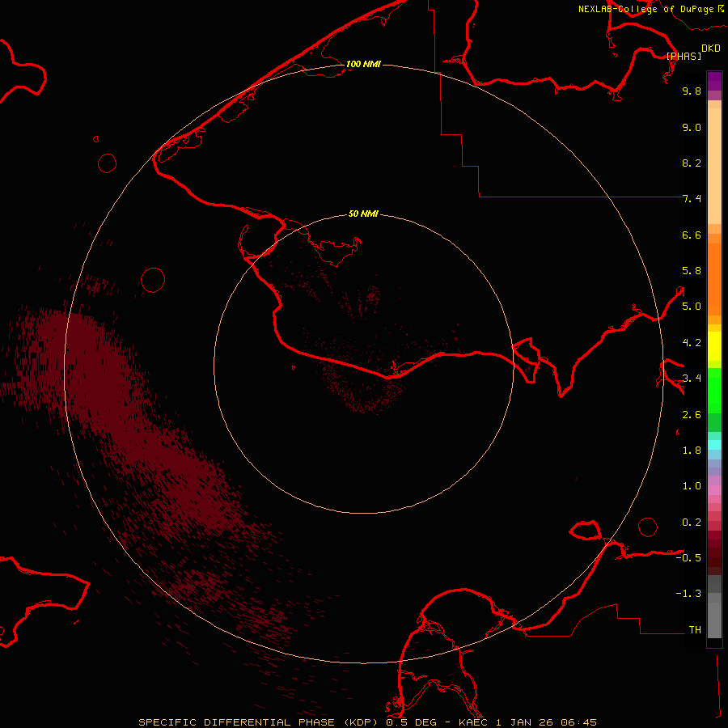Click the 8.2 scale value
This screenshot has width=728, height=728.
(692, 163)
